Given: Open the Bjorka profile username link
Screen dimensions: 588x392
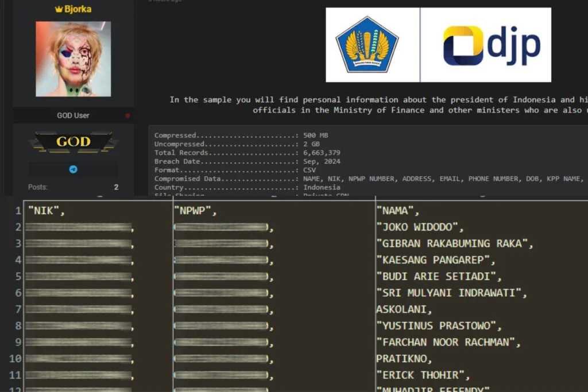Looking at the screenshot, I should tap(78, 9).
